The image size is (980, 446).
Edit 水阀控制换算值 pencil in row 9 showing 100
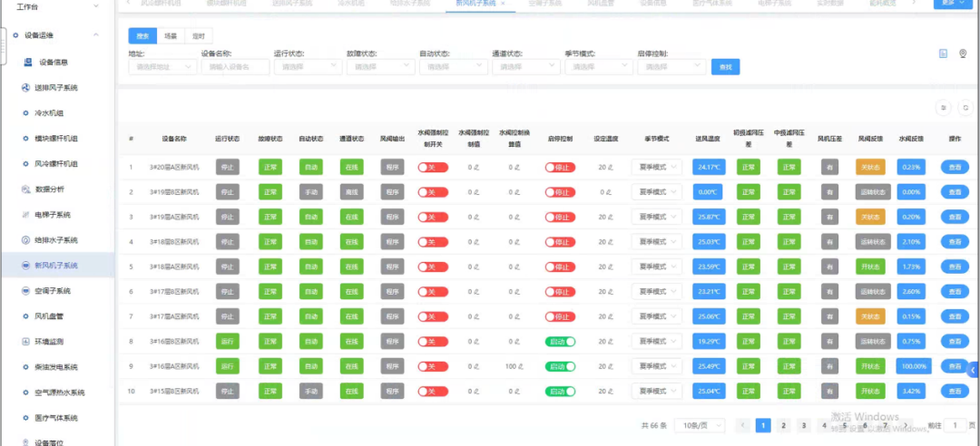coord(520,366)
